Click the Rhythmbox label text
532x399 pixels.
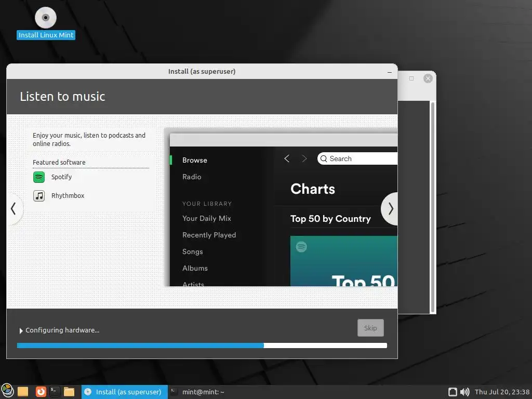pos(68,196)
